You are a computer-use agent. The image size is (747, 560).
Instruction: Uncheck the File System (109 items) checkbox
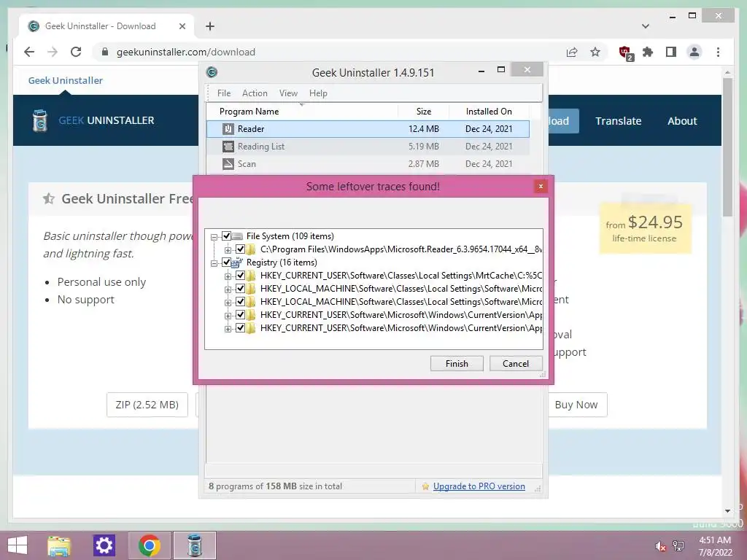226,236
